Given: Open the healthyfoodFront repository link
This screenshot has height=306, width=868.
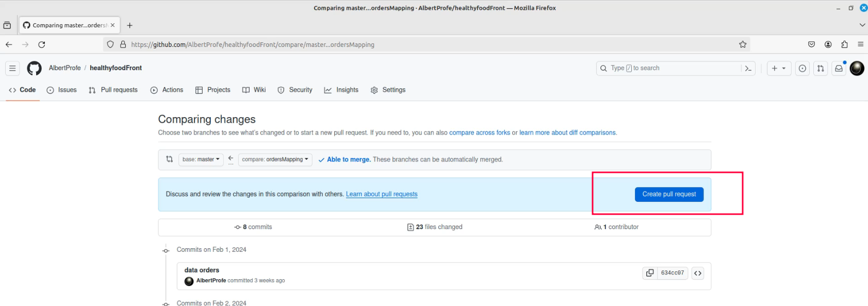Looking at the screenshot, I should click(116, 68).
